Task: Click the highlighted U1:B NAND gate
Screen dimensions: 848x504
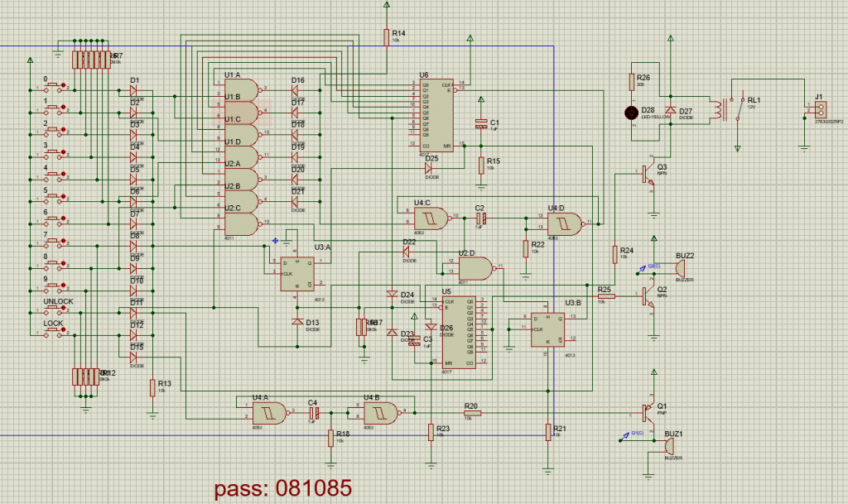Action: pyautogui.click(x=242, y=113)
